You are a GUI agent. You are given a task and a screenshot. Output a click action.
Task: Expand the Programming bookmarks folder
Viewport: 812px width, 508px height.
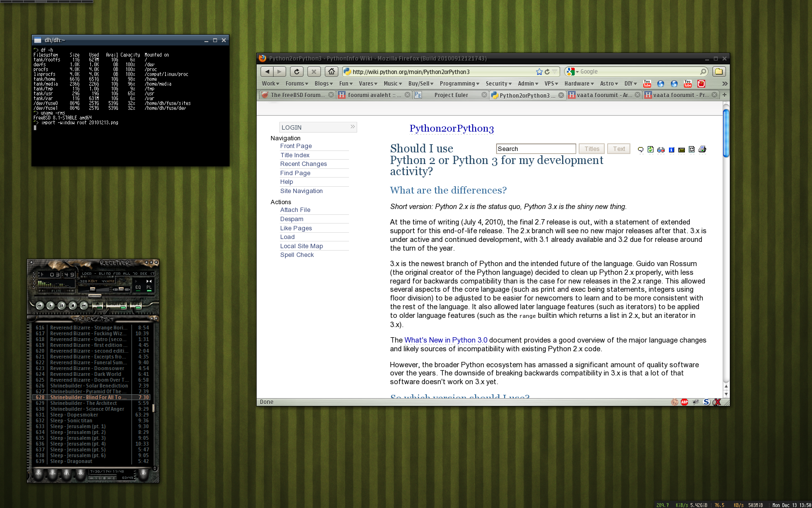(459, 84)
